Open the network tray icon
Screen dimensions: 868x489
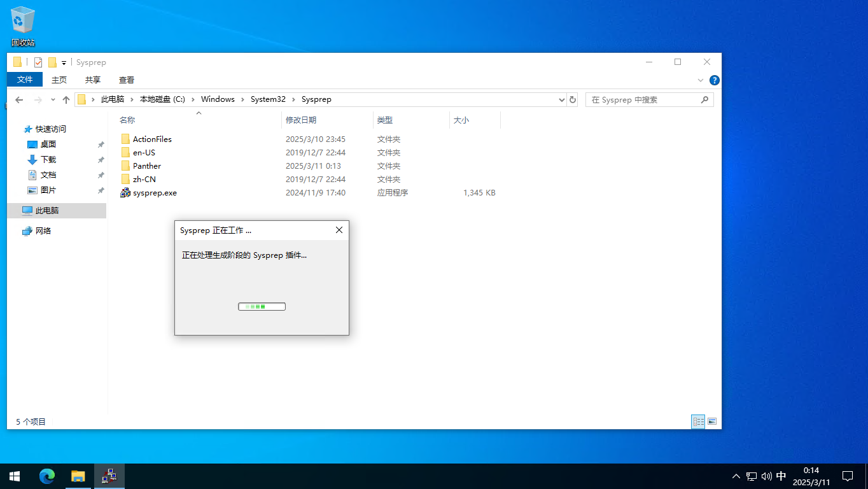tap(752, 476)
